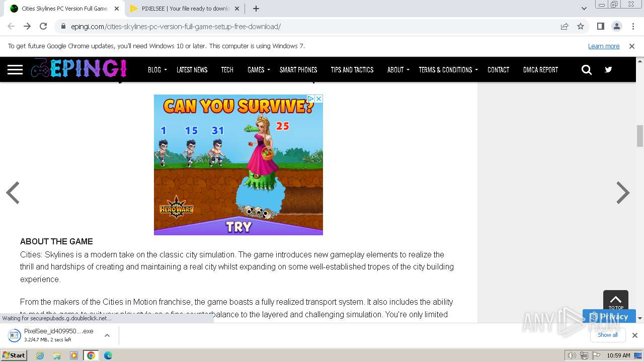Screen dimensions: 644x362
Task: Open the Windows Start menu
Action: [x=14, y=355]
